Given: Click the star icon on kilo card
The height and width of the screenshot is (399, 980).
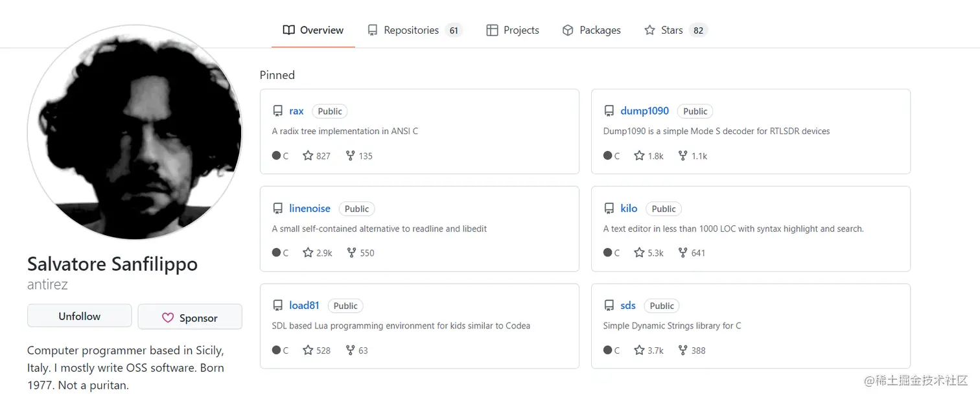Looking at the screenshot, I should [639, 253].
